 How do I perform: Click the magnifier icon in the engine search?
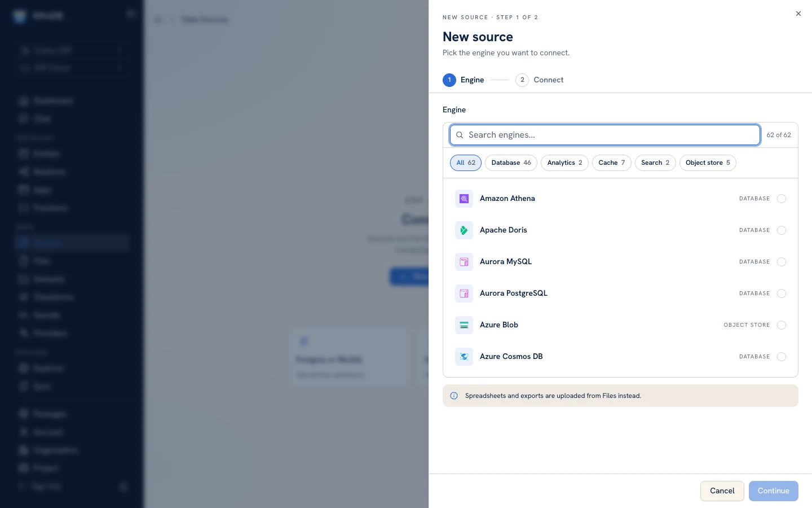coord(460,135)
